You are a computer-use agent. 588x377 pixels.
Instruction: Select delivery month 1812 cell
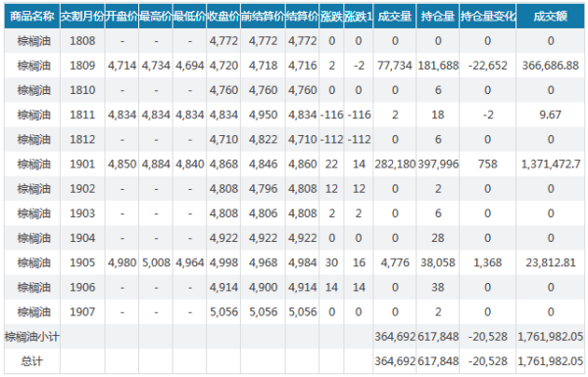tap(82, 139)
